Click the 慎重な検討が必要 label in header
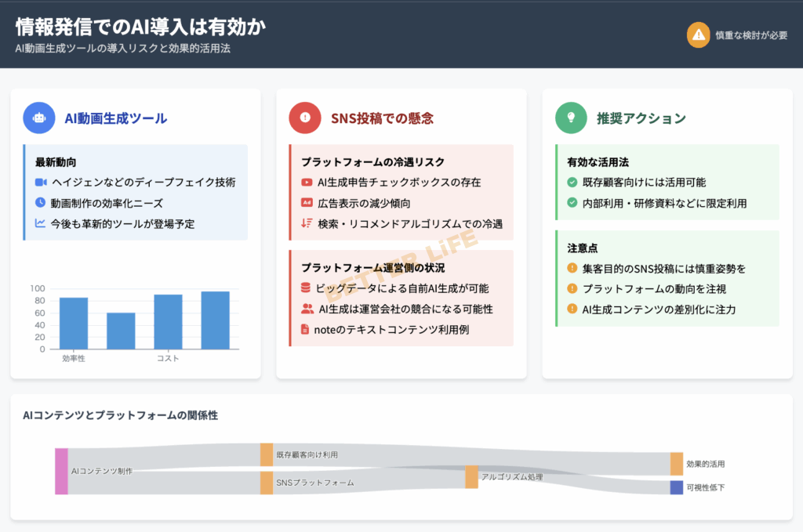803x532 pixels. pos(751,35)
